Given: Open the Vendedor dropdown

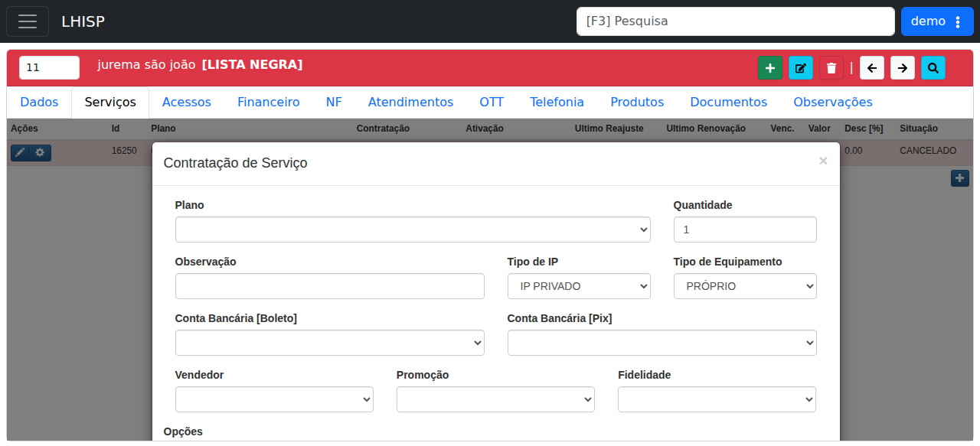Looking at the screenshot, I should coord(274,399).
